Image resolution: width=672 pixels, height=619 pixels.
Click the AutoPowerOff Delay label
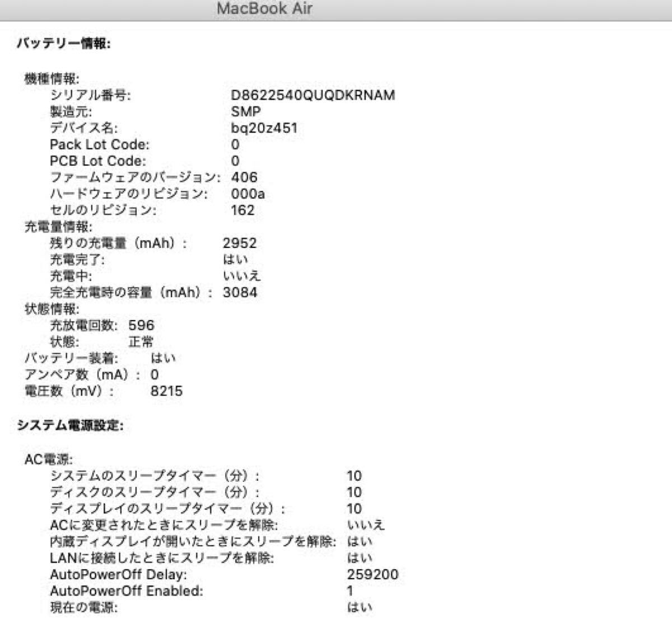[x=119, y=574]
